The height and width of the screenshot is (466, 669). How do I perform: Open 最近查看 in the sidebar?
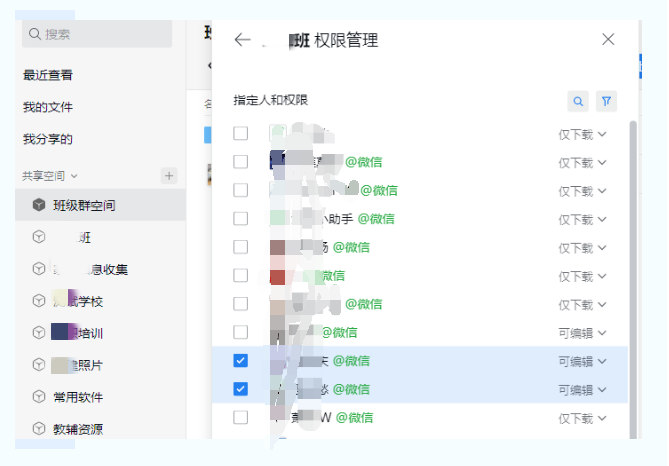[x=48, y=75]
